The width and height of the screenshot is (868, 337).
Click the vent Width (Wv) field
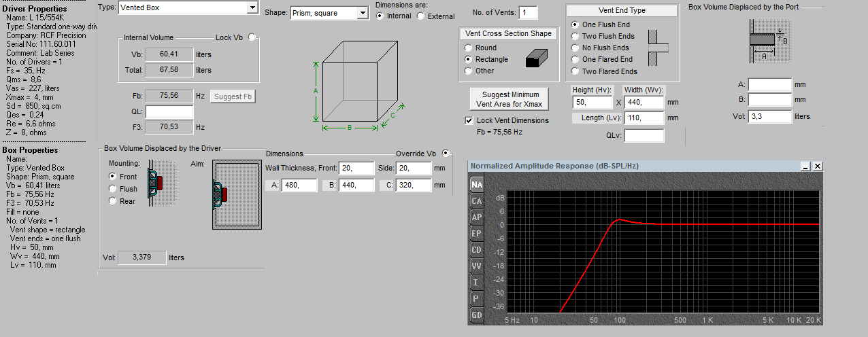[644, 103]
